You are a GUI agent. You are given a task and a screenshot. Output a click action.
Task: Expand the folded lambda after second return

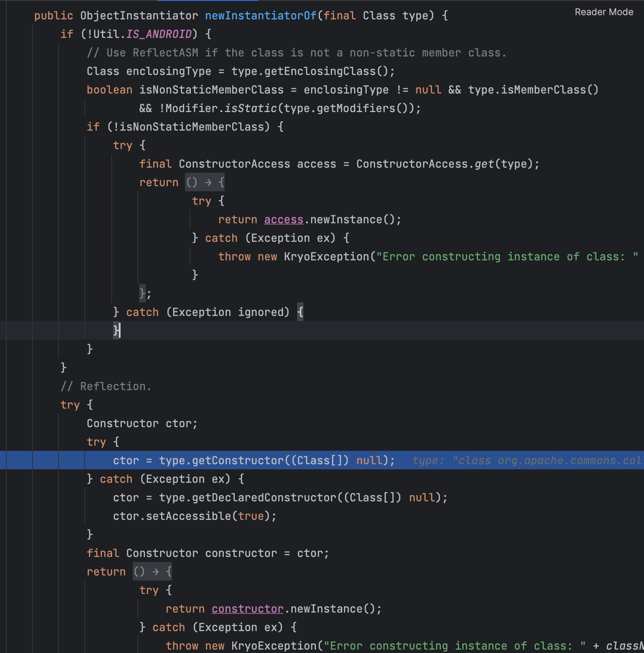tap(152, 572)
